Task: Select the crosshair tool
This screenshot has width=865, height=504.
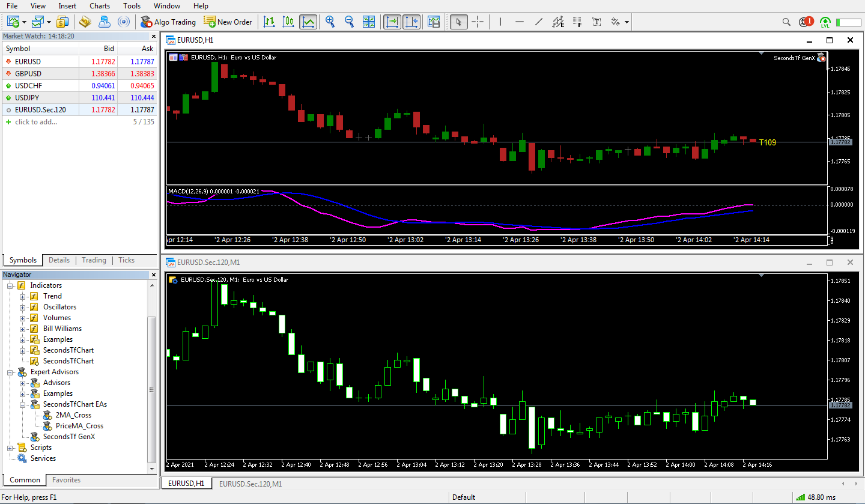Action: [478, 22]
